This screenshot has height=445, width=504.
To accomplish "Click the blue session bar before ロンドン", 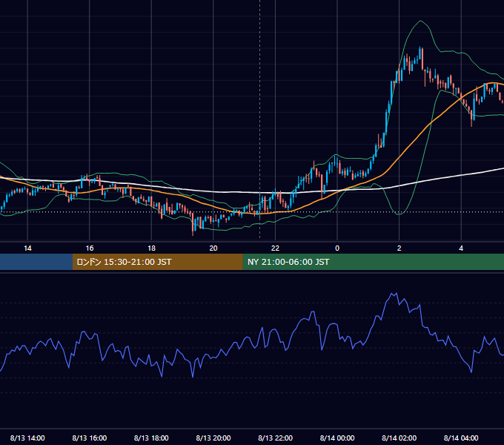I will [36, 262].
